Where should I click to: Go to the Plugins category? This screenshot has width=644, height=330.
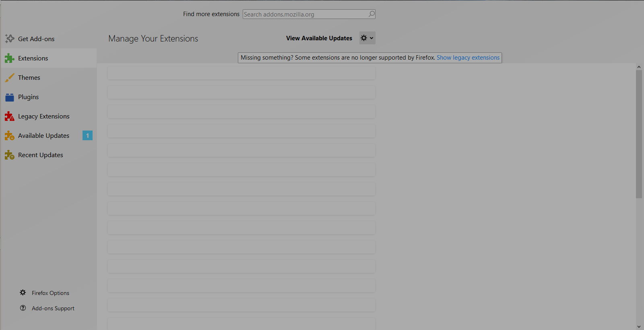click(48, 97)
